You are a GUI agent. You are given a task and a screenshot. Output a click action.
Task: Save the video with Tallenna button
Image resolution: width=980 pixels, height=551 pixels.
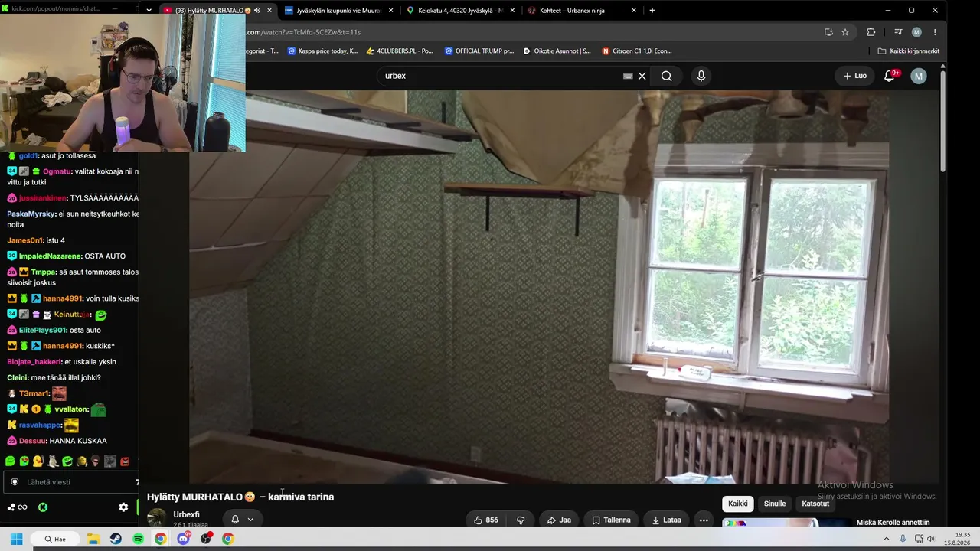click(611, 520)
